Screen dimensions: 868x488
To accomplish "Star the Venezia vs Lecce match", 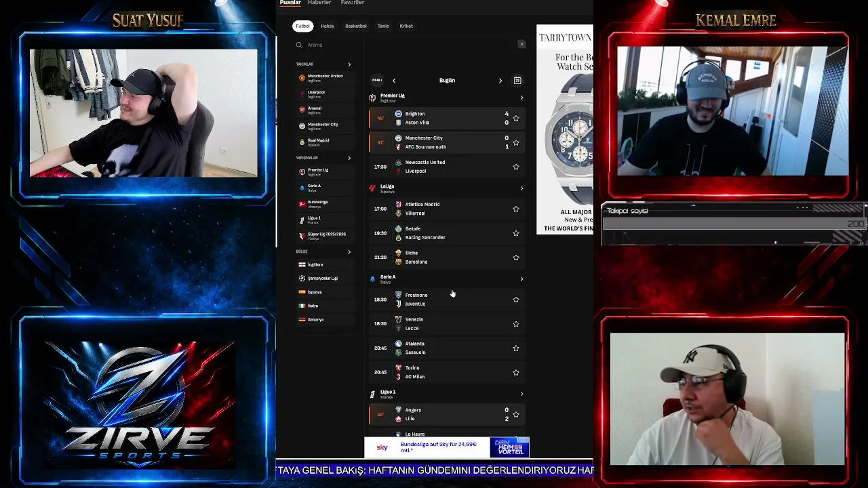I will point(516,324).
